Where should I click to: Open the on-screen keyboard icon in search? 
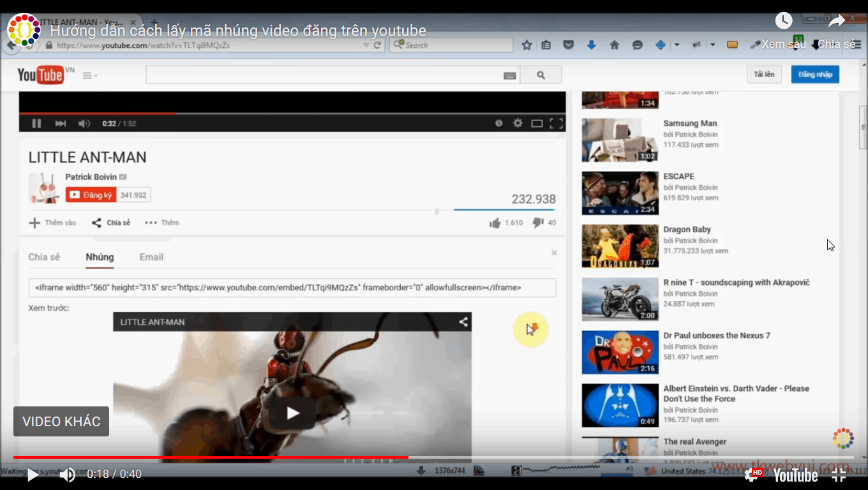pos(510,75)
